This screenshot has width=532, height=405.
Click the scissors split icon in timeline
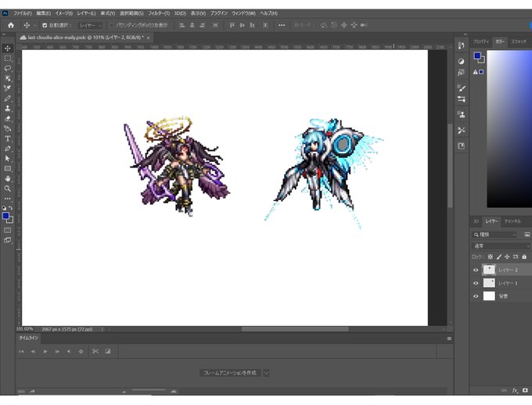coord(95,351)
